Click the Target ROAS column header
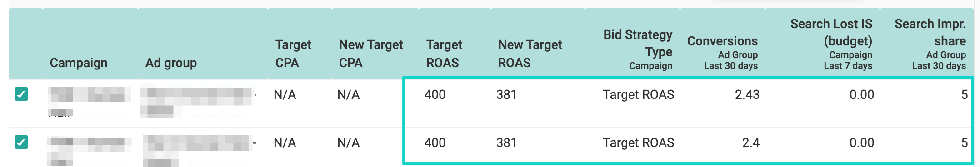Image resolution: width=980 pixels, height=167 pixels. click(x=444, y=54)
